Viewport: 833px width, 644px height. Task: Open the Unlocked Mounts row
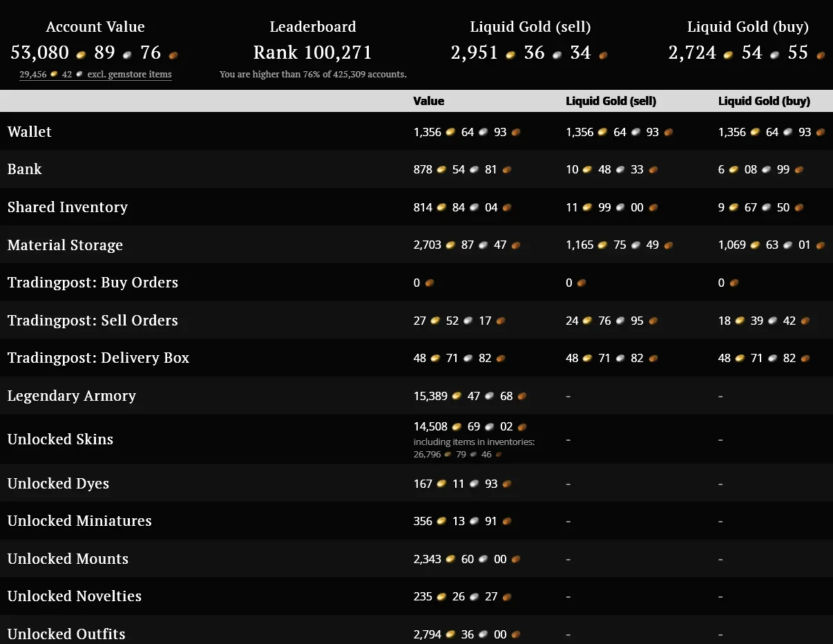(x=416, y=558)
